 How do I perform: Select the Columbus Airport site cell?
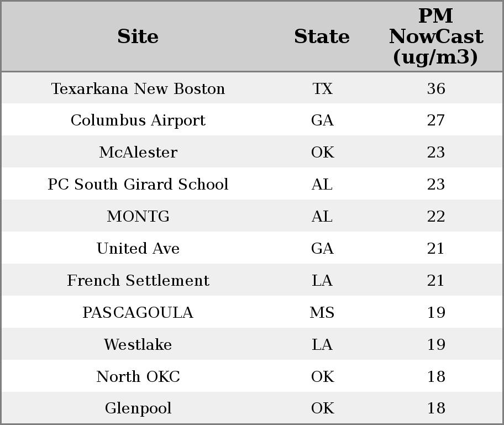138,120
